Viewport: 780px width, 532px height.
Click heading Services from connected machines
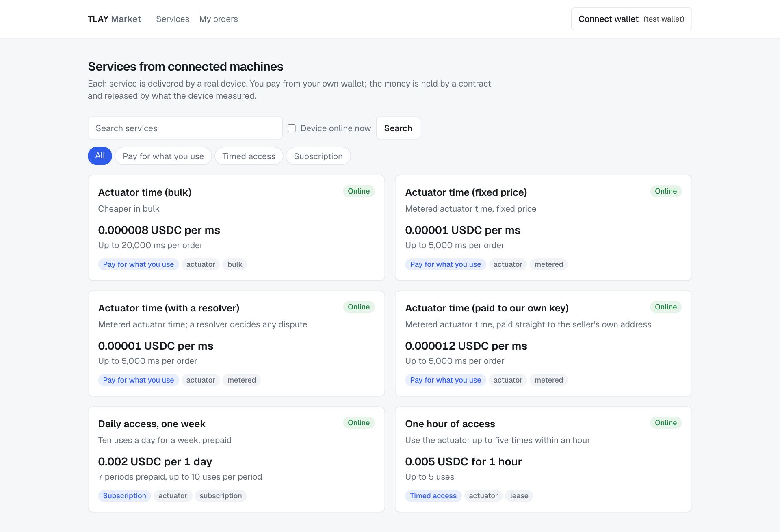pyautogui.click(x=186, y=67)
